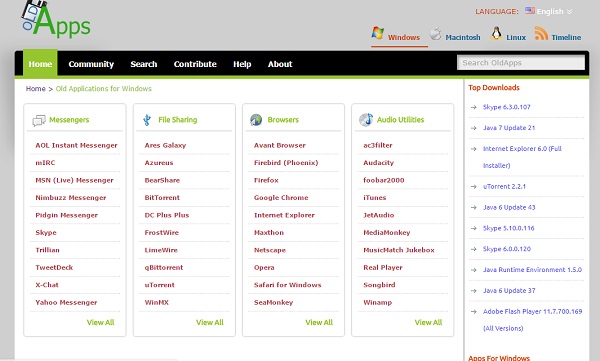
Task: Open Google Chrome
Action: (281, 198)
